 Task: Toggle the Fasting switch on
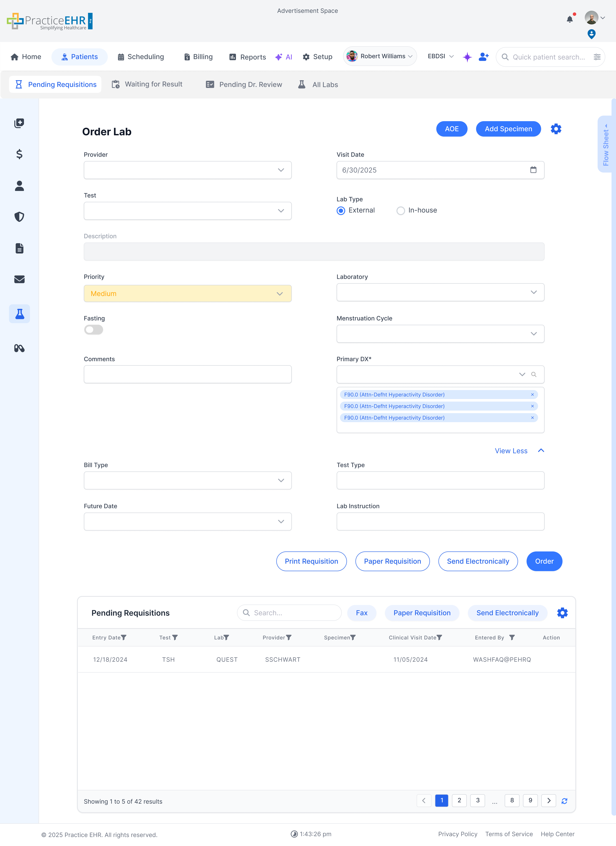tap(93, 329)
